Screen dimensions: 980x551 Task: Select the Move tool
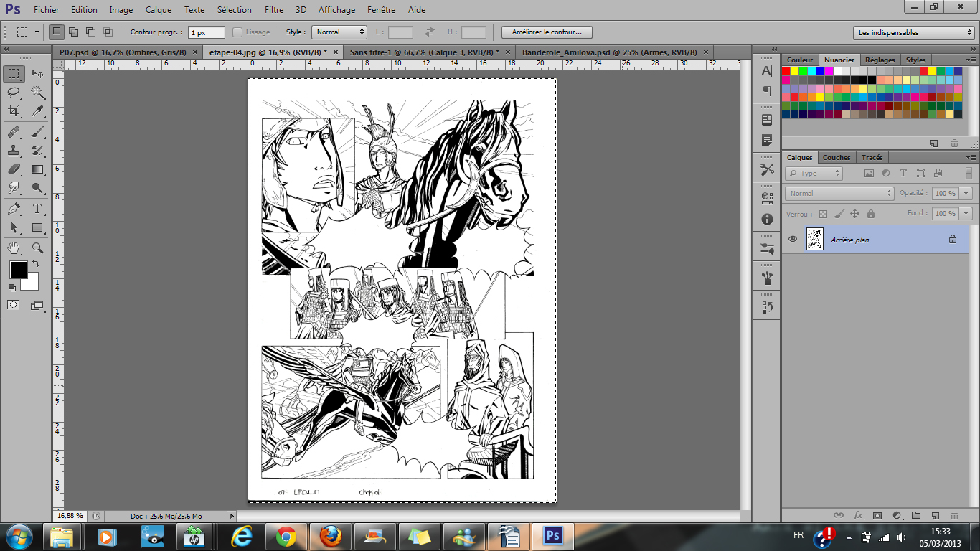pyautogui.click(x=37, y=74)
